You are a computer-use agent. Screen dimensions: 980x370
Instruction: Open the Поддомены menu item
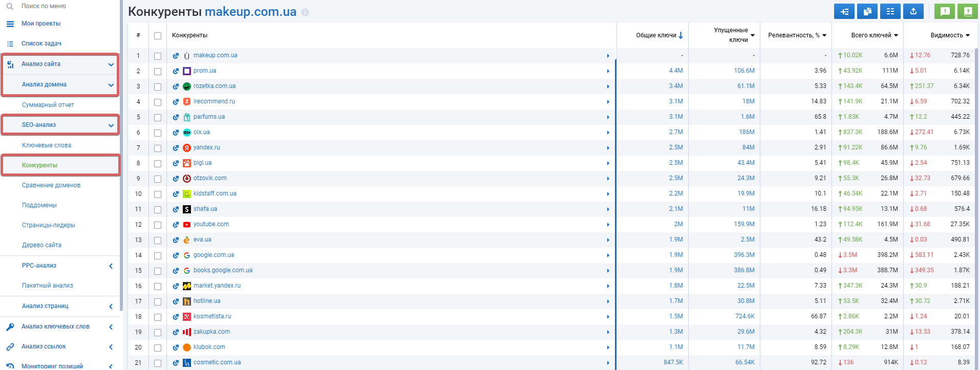pos(39,205)
